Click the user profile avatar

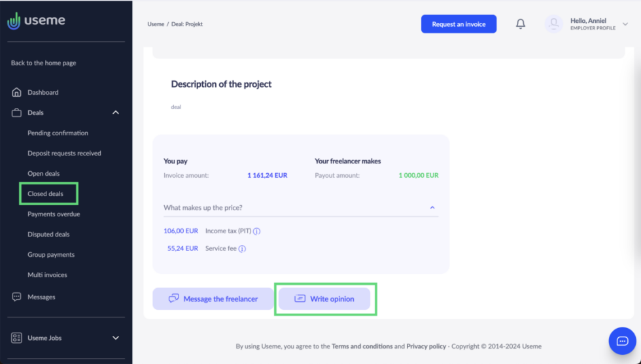(x=553, y=24)
